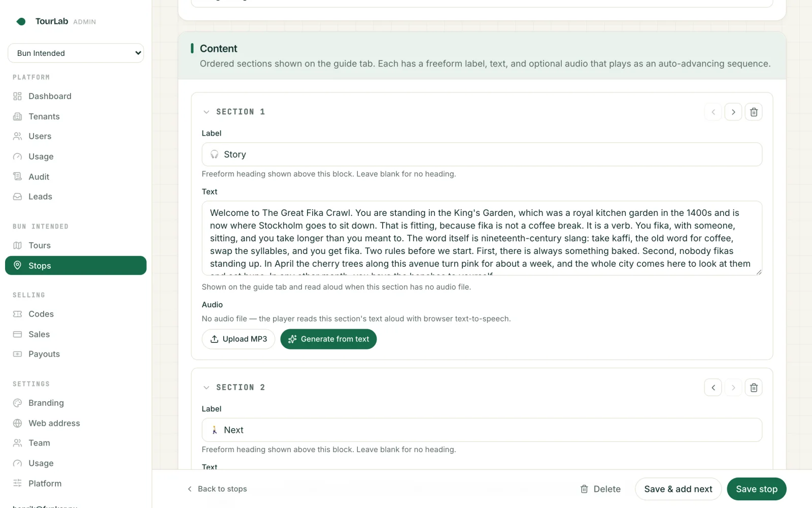Open the Dashboard page
This screenshot has height=508, width=812.
(76, 96)
